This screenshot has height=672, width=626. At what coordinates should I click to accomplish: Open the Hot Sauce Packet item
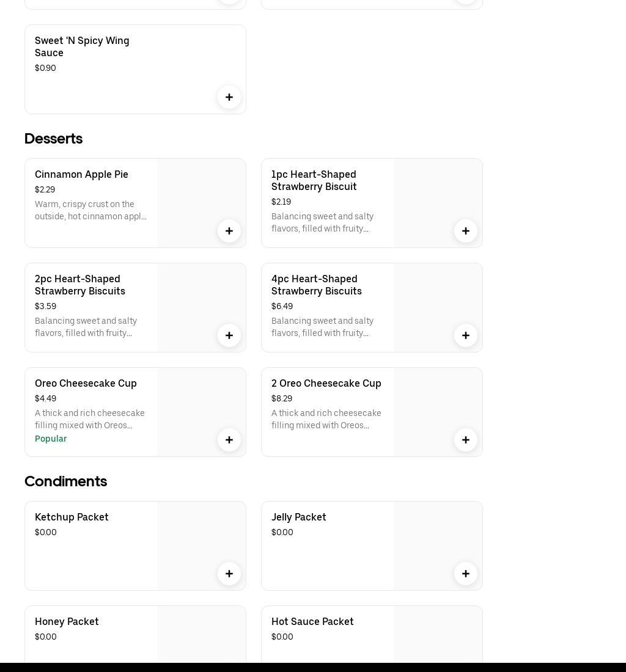312,622
